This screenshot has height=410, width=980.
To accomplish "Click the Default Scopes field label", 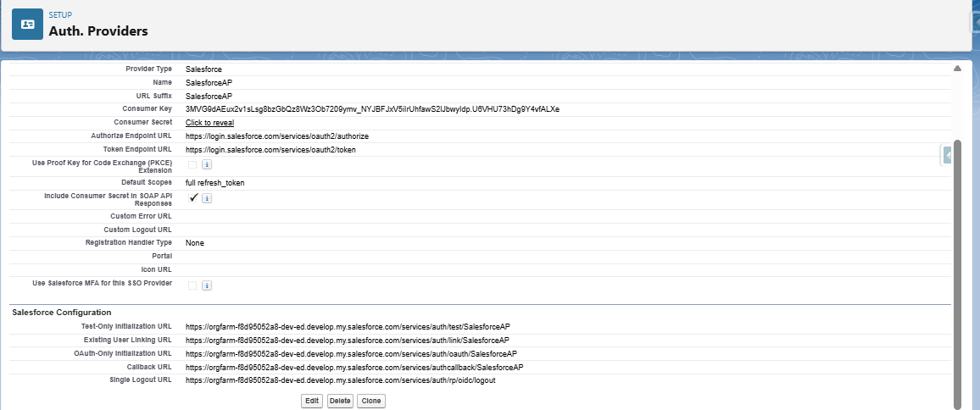I will pos(147,182).
